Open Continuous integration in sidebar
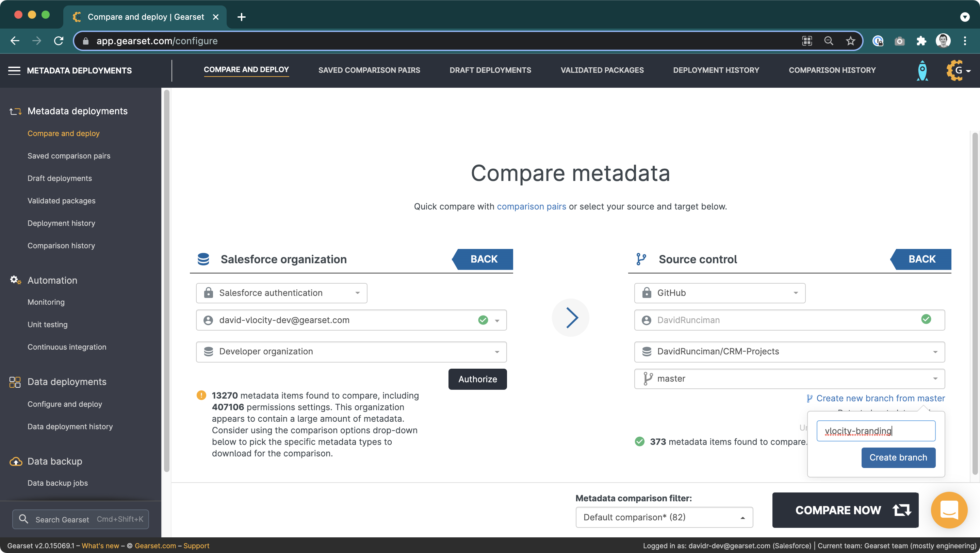 click(67, 347)
